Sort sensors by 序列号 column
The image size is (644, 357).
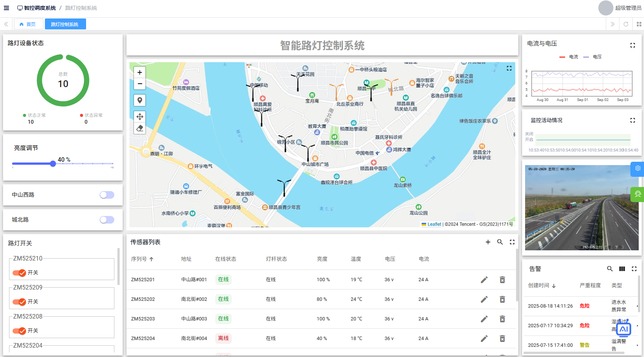[142, 259]
